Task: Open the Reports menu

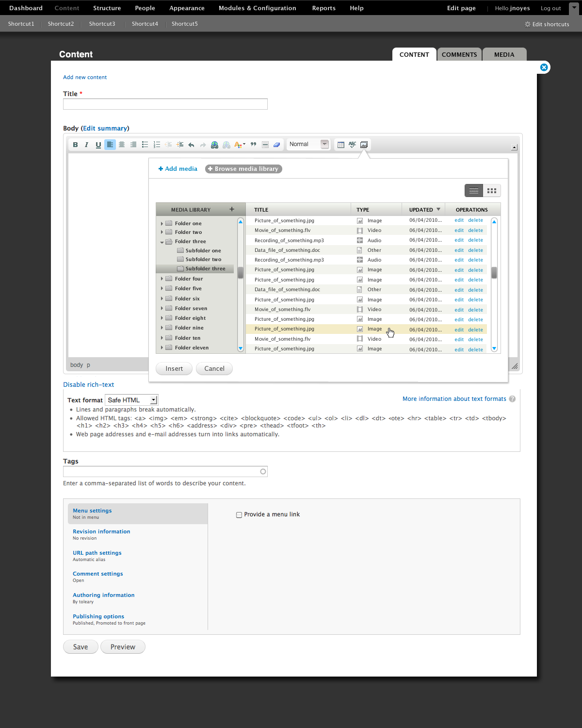Action: pos(323,8)
